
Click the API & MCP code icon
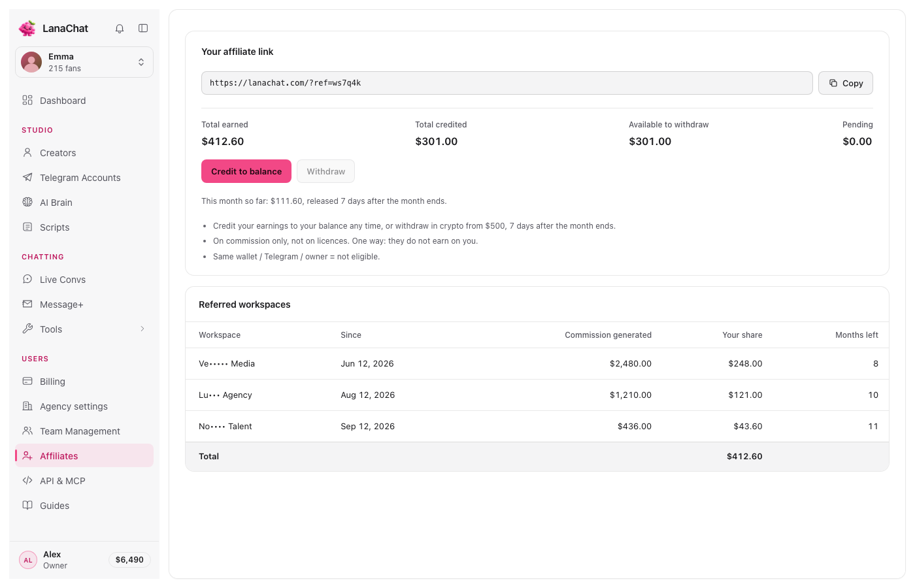click(x=27, y=480)
